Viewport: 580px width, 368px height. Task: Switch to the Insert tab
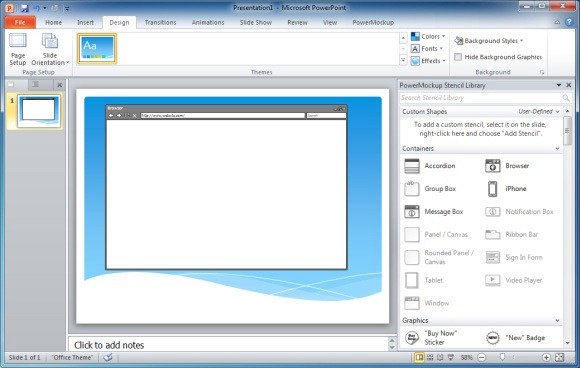(x=85, y=22)
